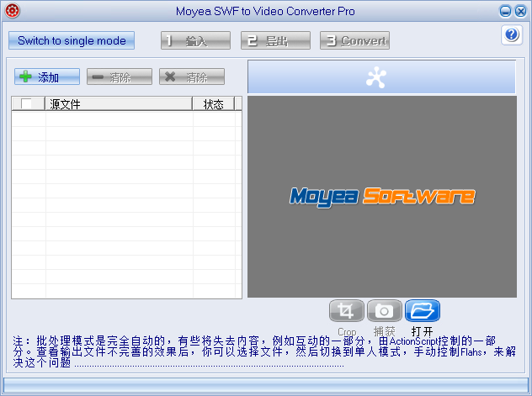Go to step 3 Convert tab
Viewport: 532px width, 396px height.
click(x=355, y=40)
